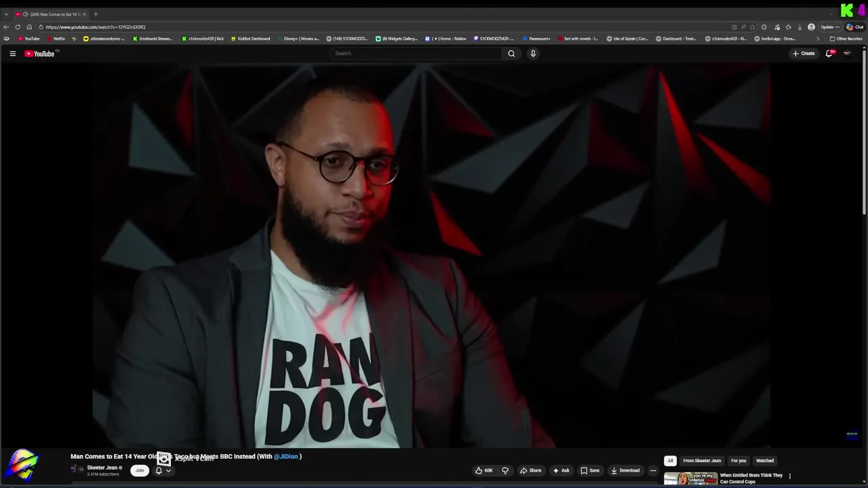Switch to the Man Comes to Eat tab
868x488 pixels.
click(51, 14)
